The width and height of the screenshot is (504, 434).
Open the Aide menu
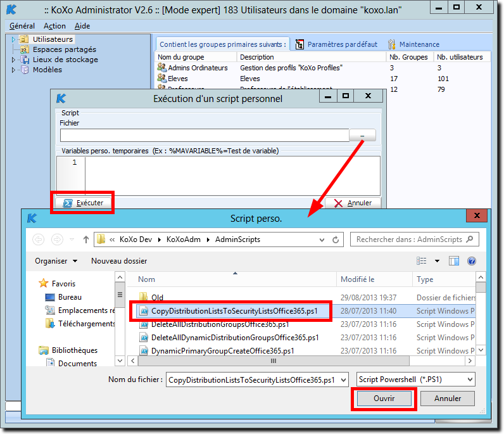pos(82,26)
